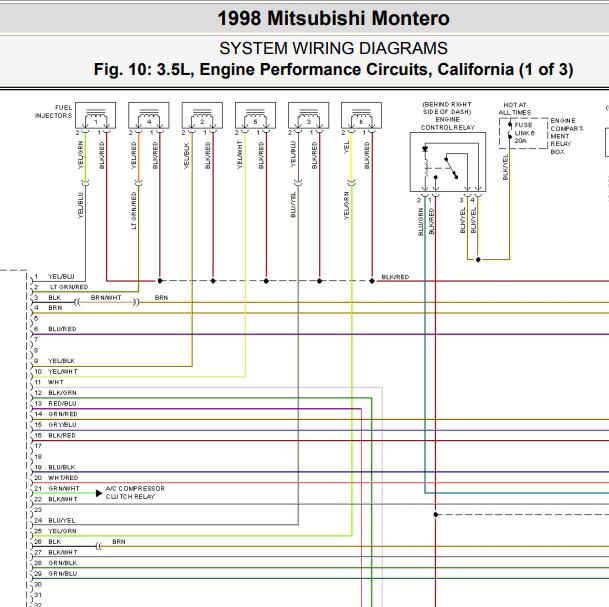
Task: Click the Fuse Link 6 20A symbol
Action: [x=523, y=133]
